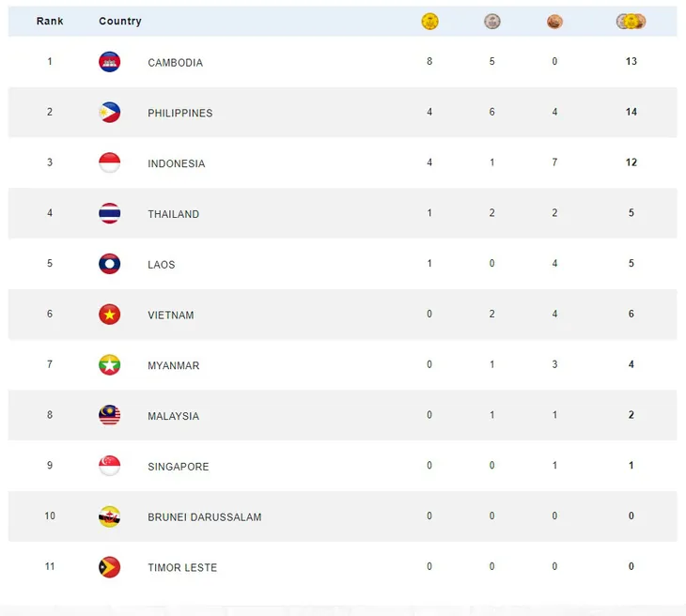686x616 pixels.
Task: Select Philippines' total medal count 14
Action: pos(631,112)
